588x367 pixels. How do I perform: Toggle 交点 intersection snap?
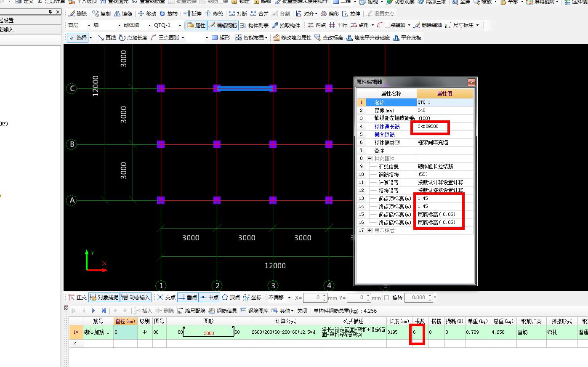point(166,297)
